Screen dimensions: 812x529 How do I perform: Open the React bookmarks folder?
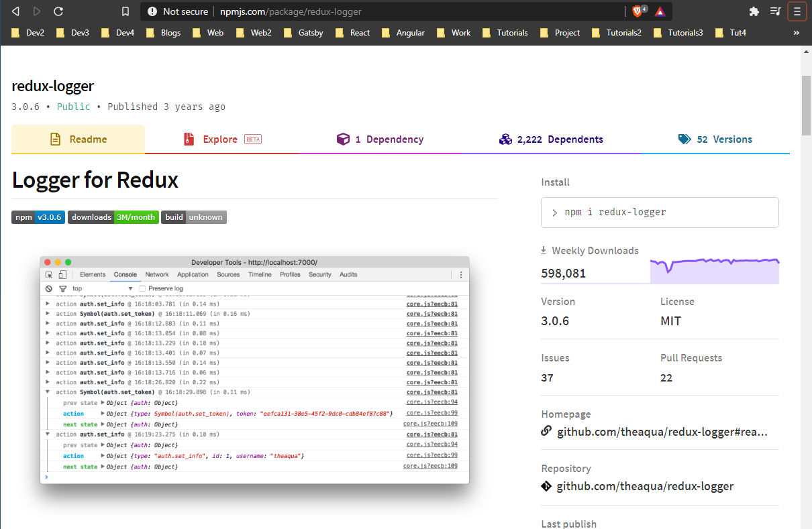[x=353, y=32]
